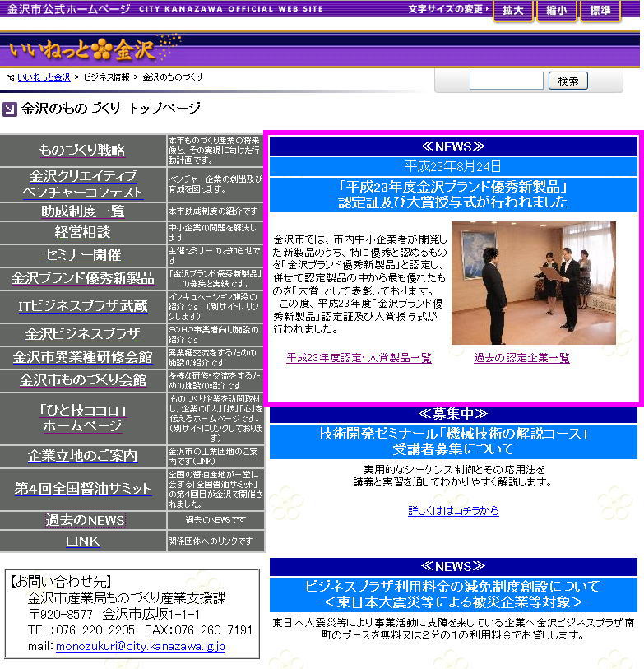Select 助成制度一覧 in the side menu
The height and width of the screenshot is (669, 644).
tap(83, 211)
